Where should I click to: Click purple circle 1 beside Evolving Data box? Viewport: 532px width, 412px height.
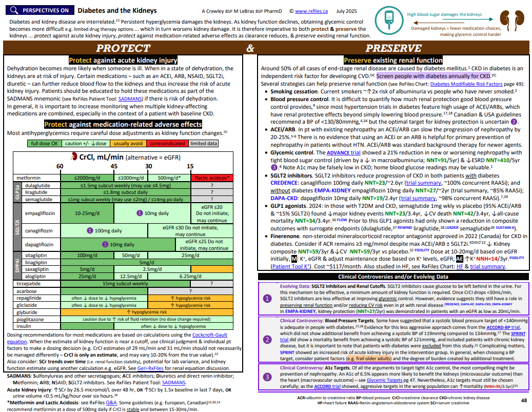pyautogui.click(x=267, y=298)
